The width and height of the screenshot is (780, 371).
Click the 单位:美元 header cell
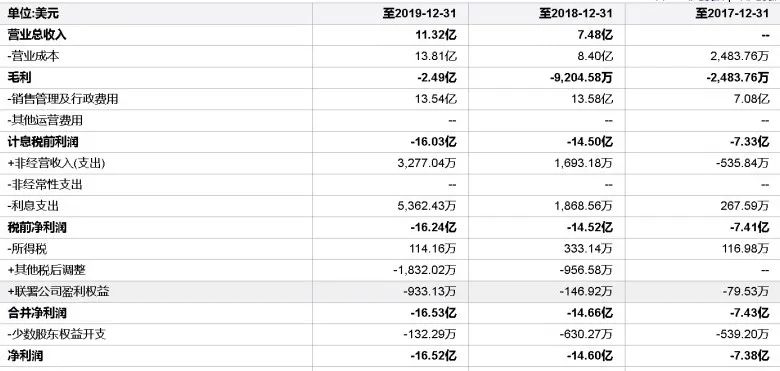point(33,13)
